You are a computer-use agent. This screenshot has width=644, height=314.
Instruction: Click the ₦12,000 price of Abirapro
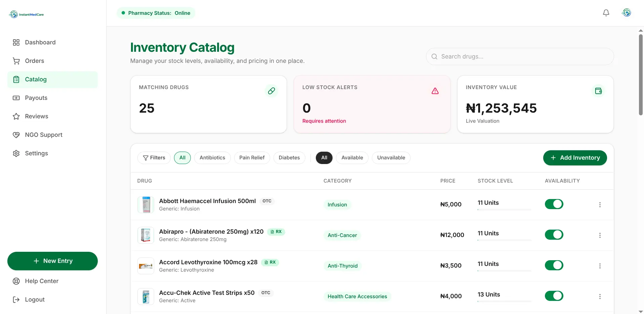[x=452, y=235]
